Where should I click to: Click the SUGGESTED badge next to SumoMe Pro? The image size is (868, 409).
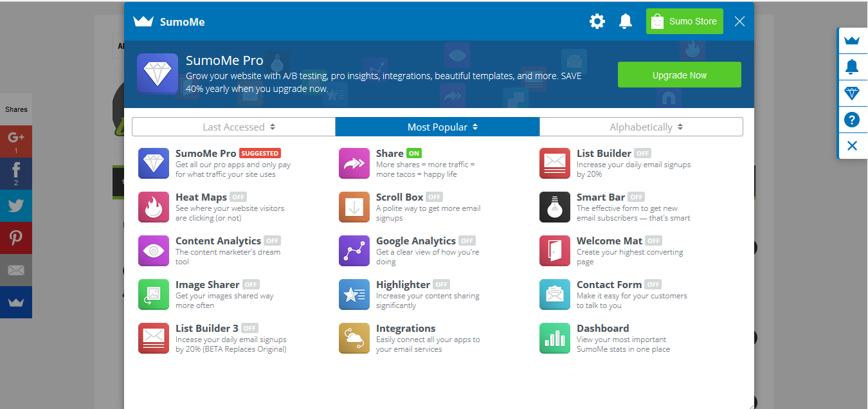click(260, 153)
